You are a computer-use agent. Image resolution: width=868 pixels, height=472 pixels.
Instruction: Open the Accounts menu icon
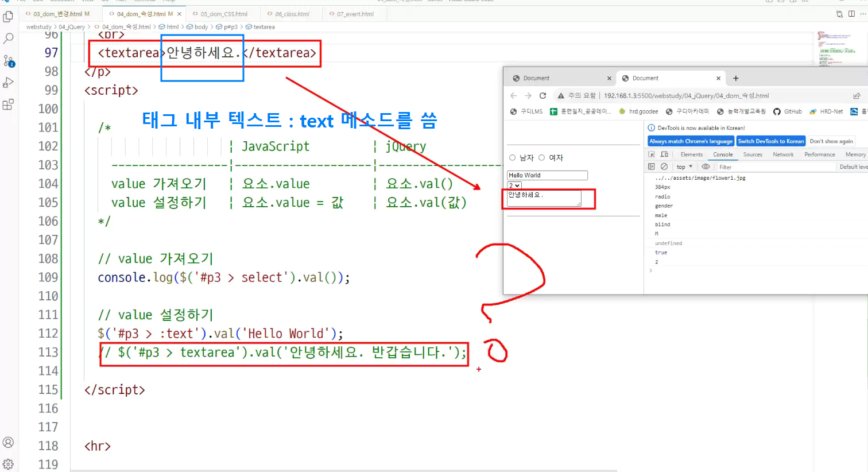(8, 443)
